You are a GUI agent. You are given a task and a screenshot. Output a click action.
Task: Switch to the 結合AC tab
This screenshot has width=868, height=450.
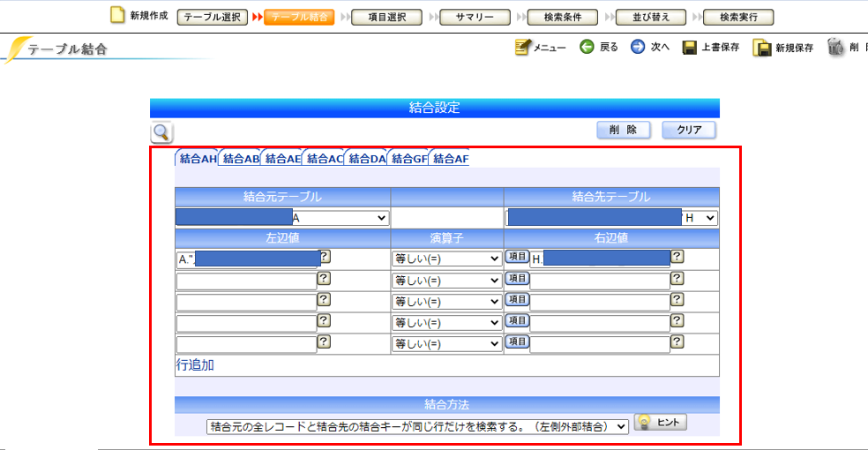click(324, 158)
